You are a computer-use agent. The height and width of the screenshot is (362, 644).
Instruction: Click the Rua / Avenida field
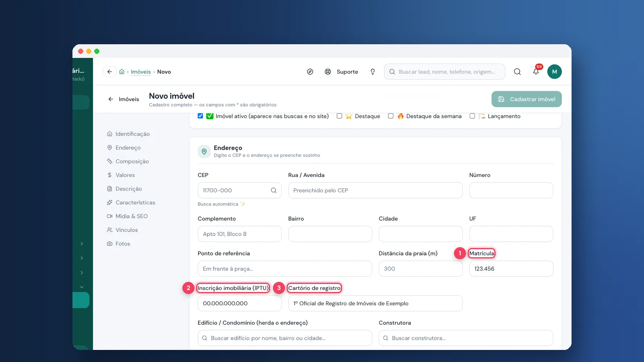click(x=376, y=190)
